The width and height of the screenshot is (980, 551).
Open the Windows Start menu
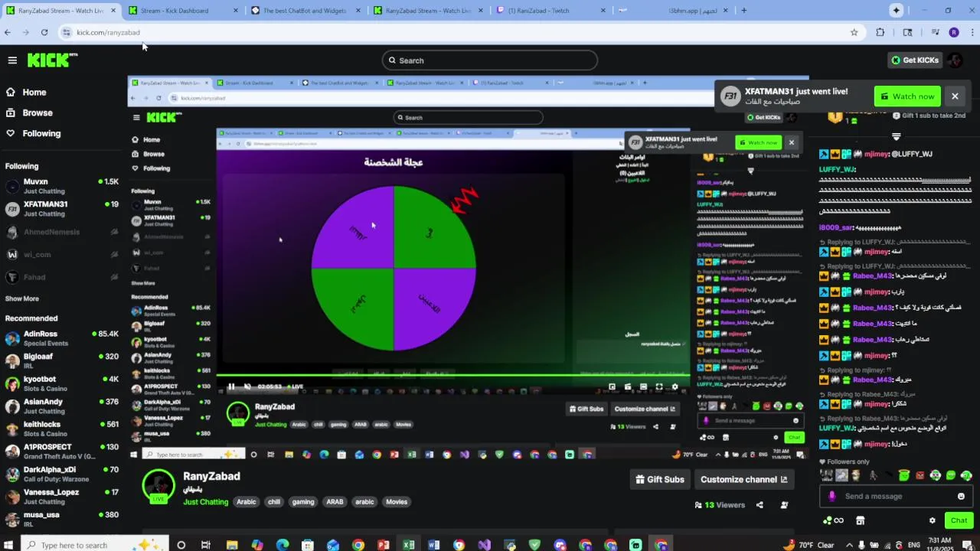point(9,545)
